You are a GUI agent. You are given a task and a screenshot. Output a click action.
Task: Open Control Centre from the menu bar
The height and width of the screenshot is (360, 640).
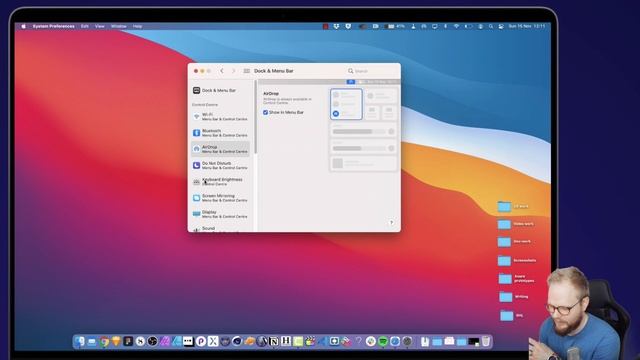(501, 26)
